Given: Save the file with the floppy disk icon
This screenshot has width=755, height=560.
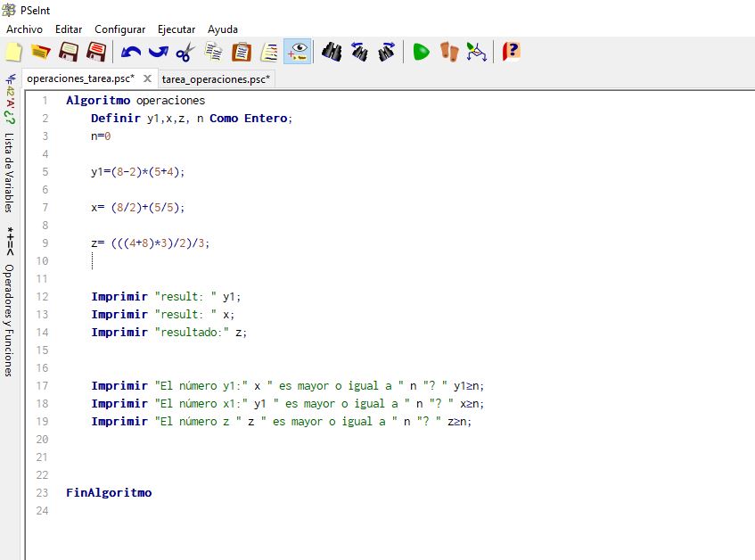Looking at the screenshot, I should coord(69,52).
